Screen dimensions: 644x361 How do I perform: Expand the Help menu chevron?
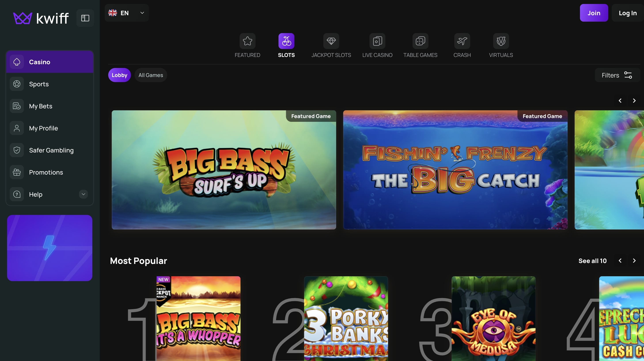83,194
